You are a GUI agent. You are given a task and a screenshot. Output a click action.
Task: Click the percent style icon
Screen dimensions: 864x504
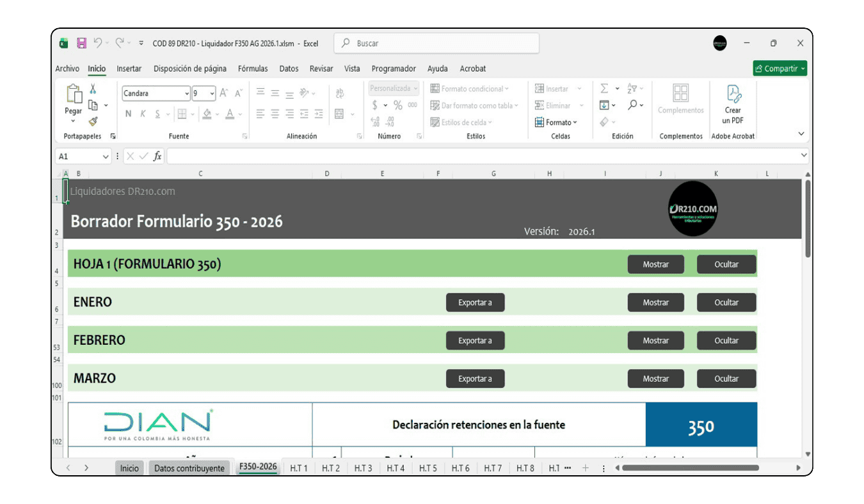pyautogui.click(x=397, y=106)
